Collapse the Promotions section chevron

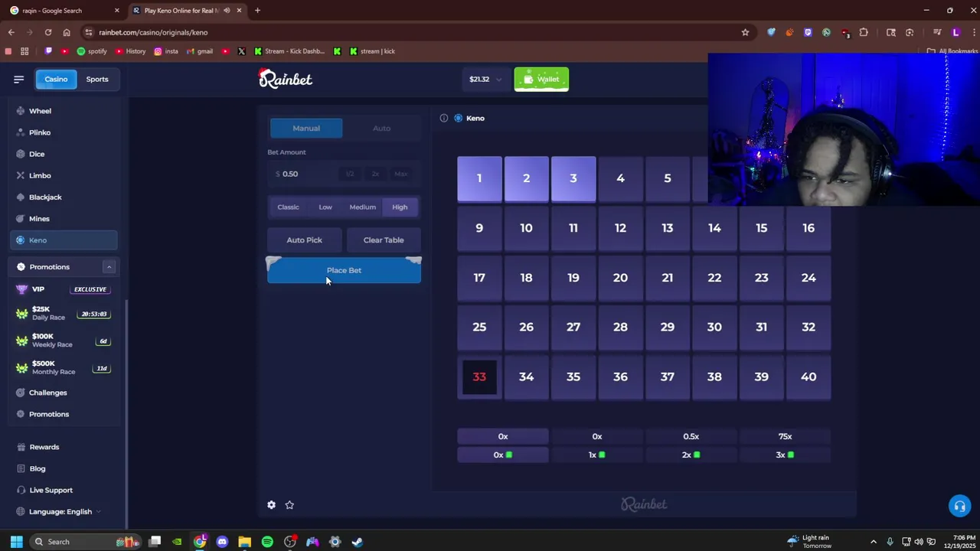coord(109,266)
